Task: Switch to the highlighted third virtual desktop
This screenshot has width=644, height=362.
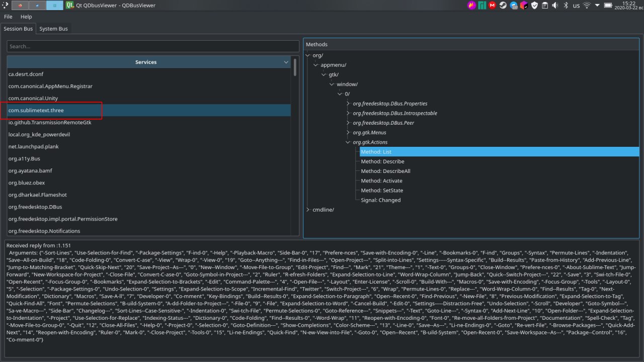Action: coord(55,6)
